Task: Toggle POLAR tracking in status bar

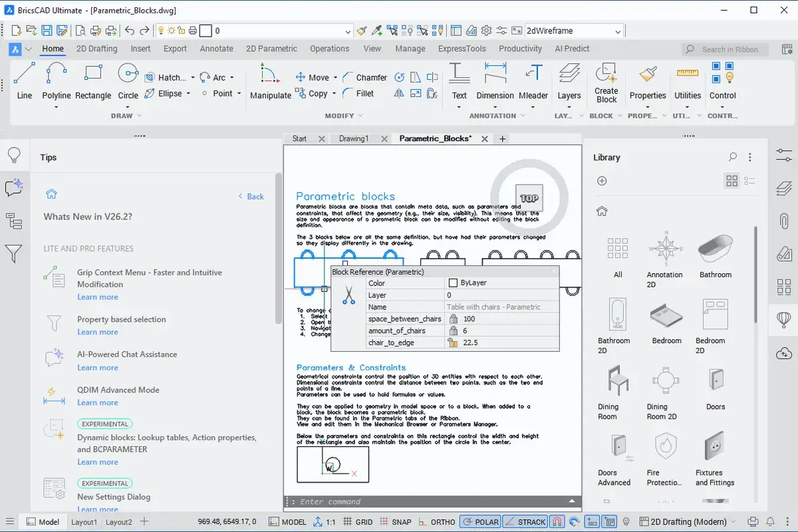Action: [x=480, y=522]
